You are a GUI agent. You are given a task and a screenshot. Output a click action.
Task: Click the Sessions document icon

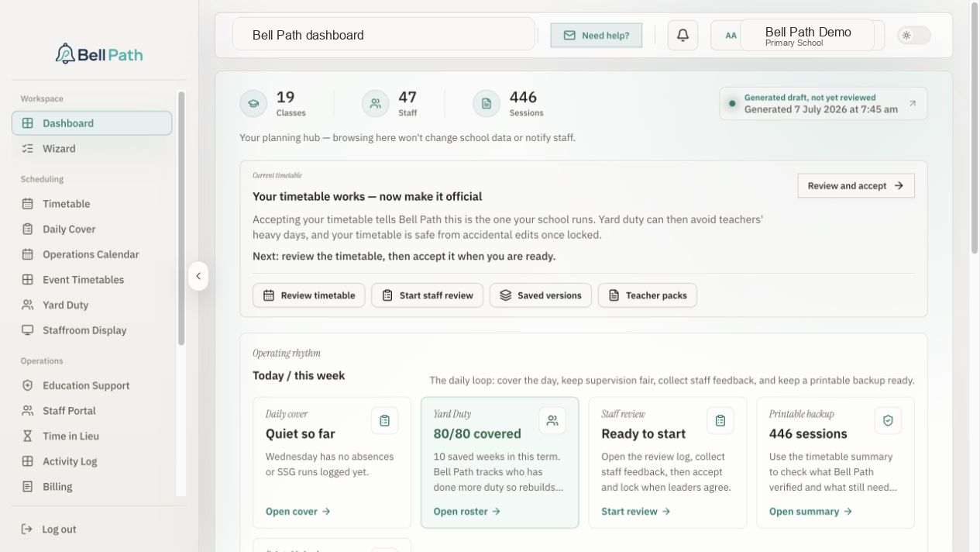point(487,103)
